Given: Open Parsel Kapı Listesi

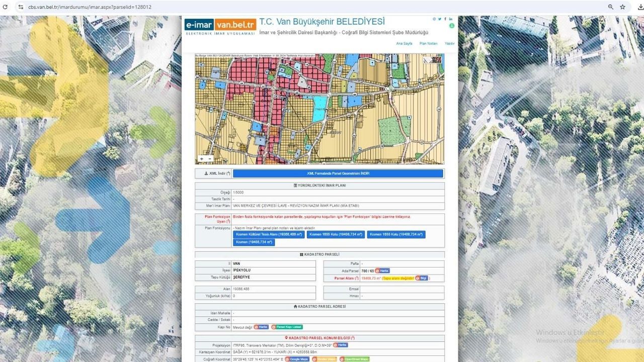Looking at the screenshot, I should pos(287,327).
